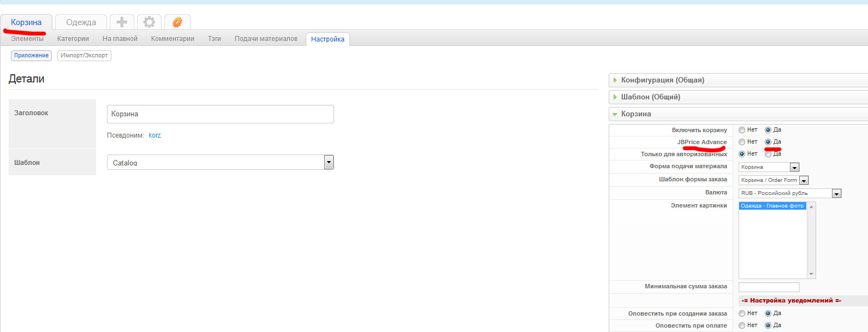
Task: Expand the Шаблон (Общий) section
Action: pyautogui.click(x=650, y=97)
